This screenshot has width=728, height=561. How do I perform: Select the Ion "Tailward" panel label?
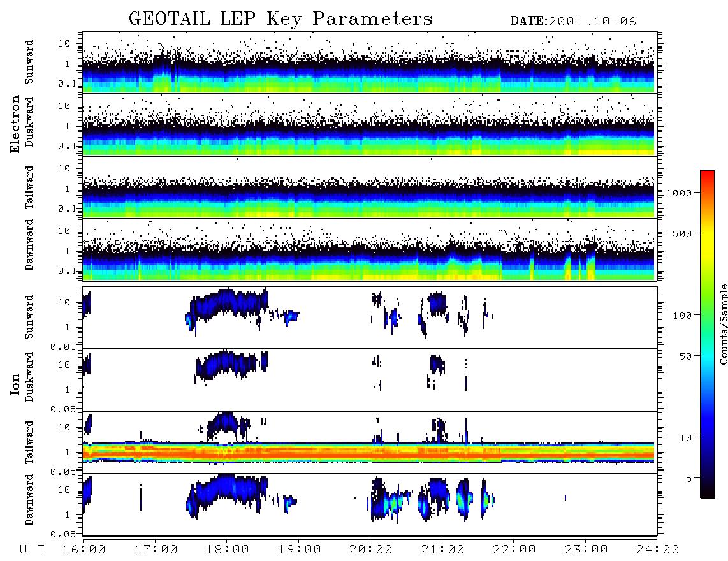pos(29,442)
